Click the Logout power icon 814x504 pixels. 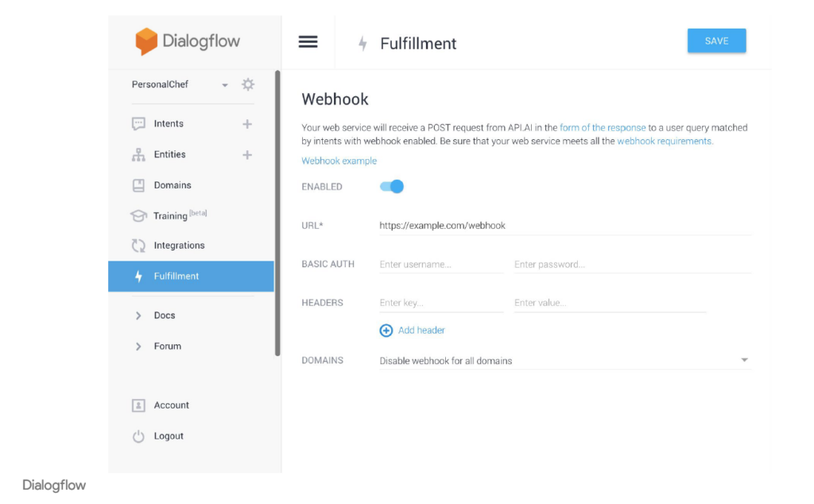(x=138, y=436)
